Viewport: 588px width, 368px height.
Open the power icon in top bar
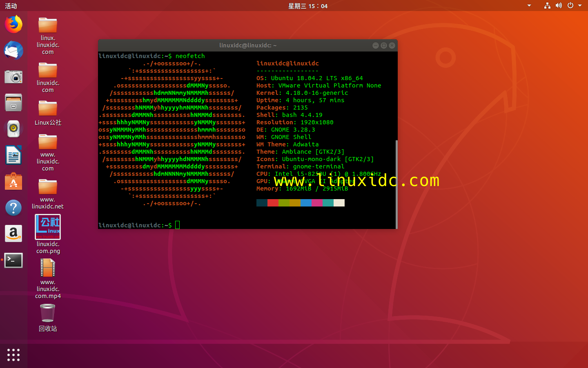[570, 6]
